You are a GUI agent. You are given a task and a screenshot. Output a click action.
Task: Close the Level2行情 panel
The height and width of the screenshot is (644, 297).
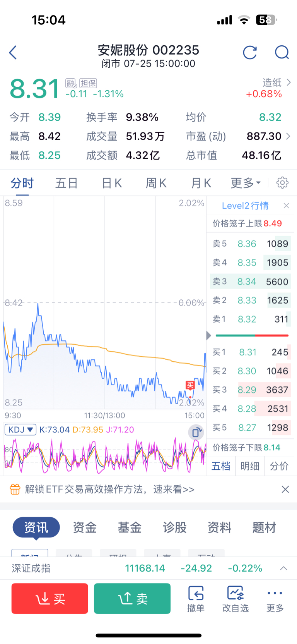286,206
